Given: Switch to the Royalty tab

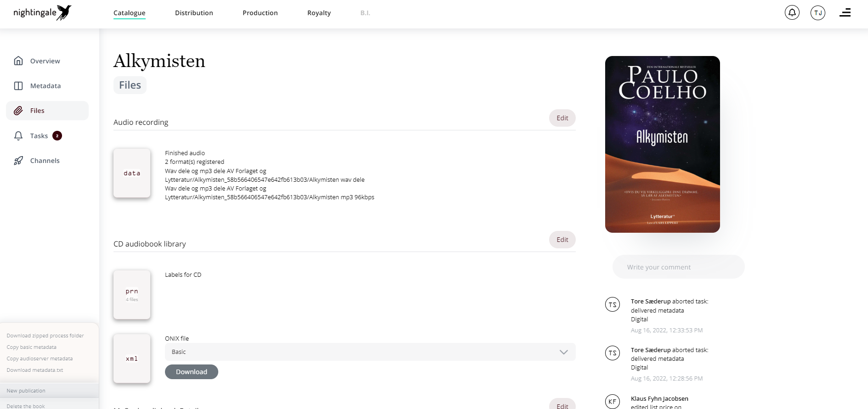Looking at the screenshot, I should pyautogui.click(x=319, y=13).
